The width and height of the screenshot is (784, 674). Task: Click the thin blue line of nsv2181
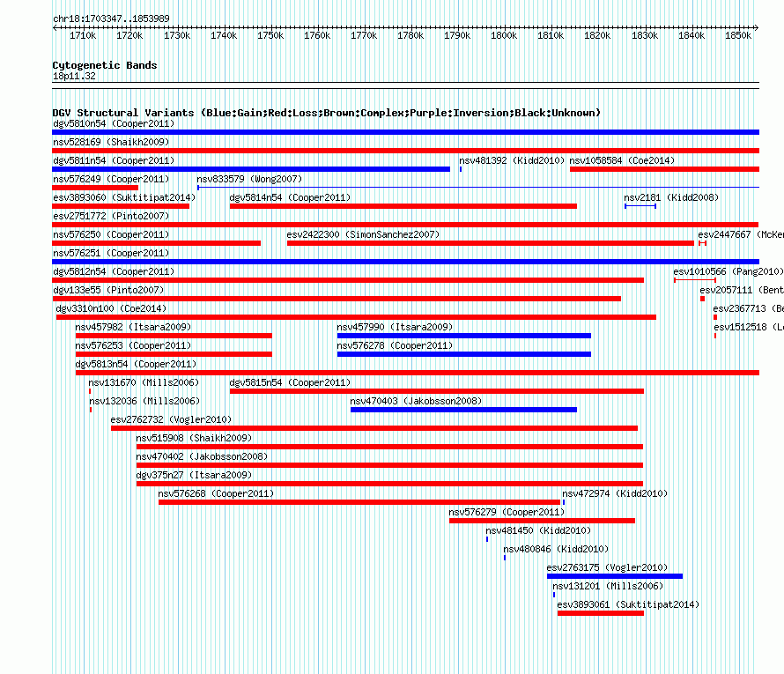click(640, 206)
